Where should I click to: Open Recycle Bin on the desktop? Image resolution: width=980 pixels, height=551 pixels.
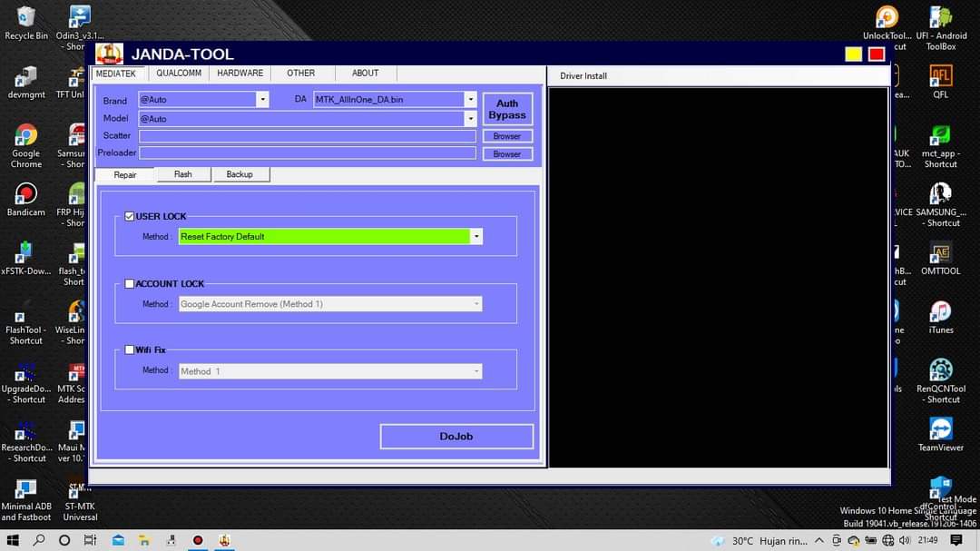pos(25,23)
